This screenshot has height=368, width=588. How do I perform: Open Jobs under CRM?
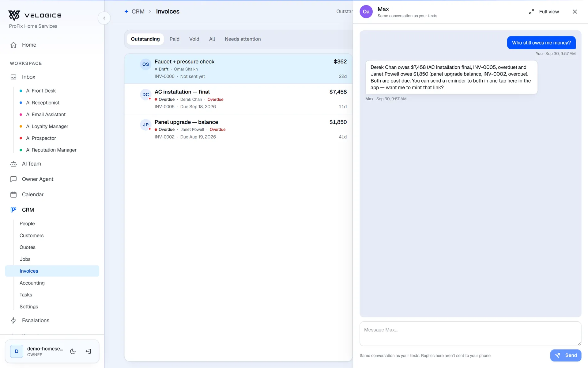click(25, 259)
